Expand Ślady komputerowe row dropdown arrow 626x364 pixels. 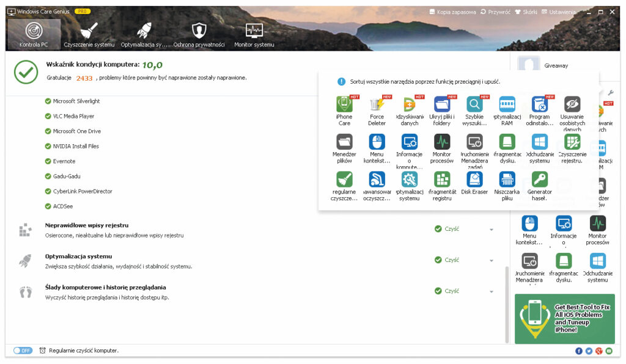491,291
